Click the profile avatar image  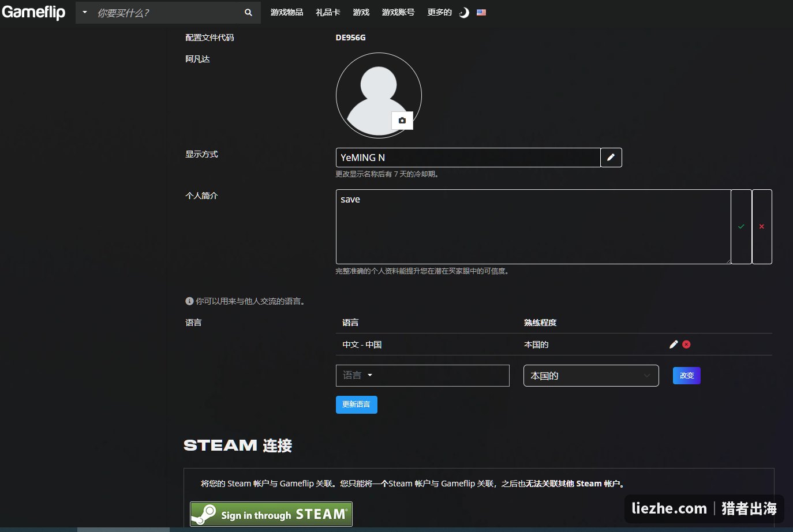(379, 95)
